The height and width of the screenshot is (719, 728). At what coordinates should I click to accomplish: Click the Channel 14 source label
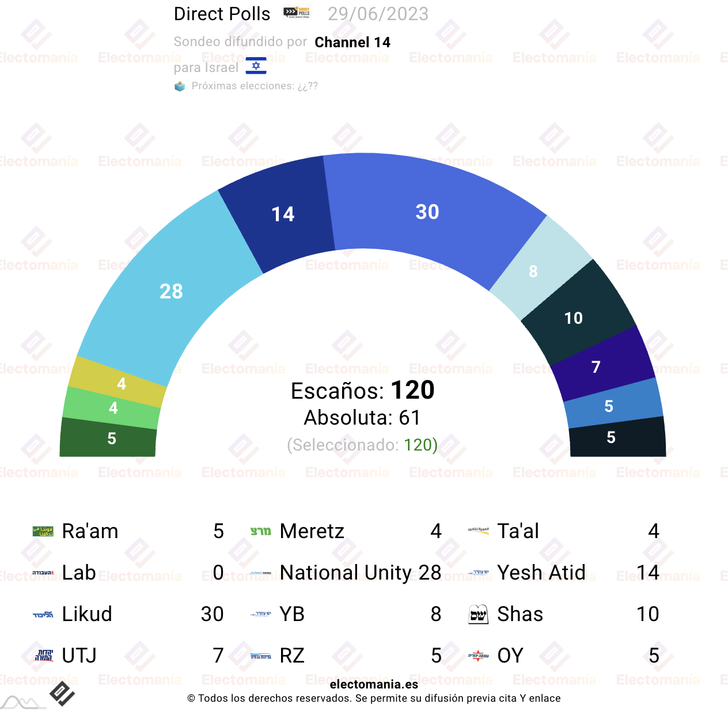point(352,42)
